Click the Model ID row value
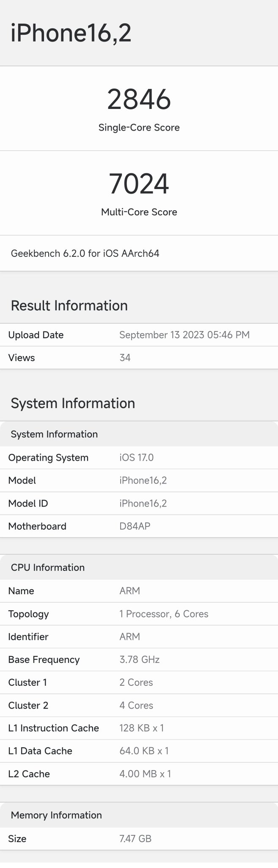Viewport: 278px width, 868px height. point(143,504)
